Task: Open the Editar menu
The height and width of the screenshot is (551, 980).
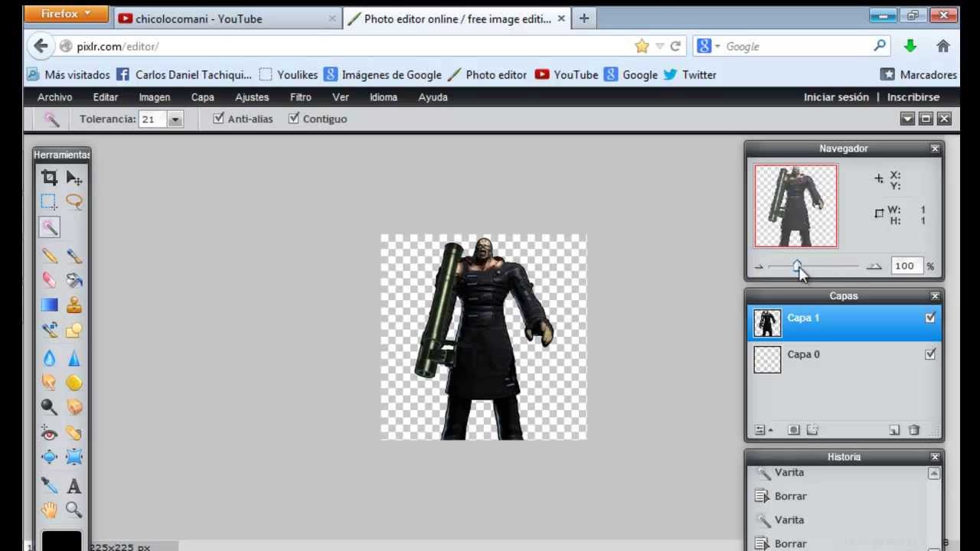Action: [x=106, y=97]
